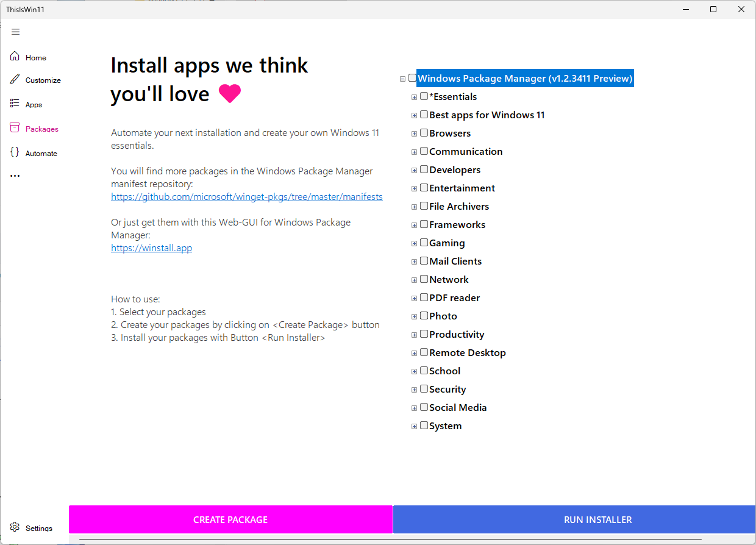Select the Windows Package Manager root label
Viewport: 756px width, 545px height.
coord(526,78)
